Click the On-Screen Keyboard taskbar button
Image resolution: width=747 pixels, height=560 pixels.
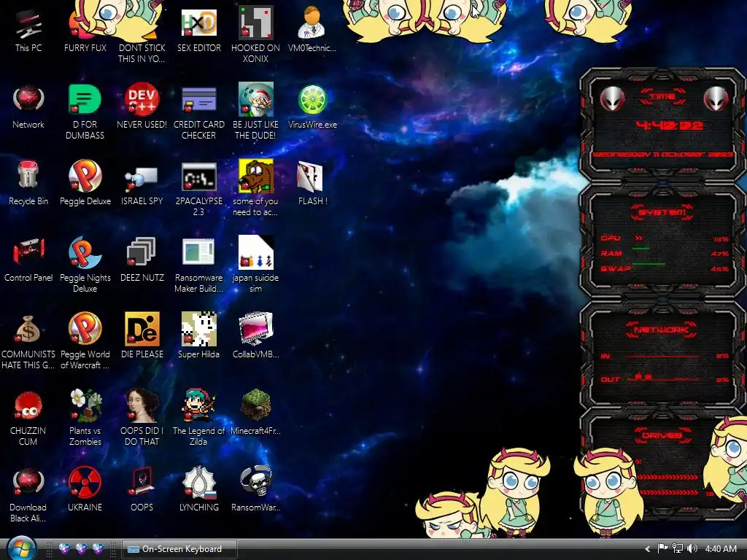click(x=179, y=549)
